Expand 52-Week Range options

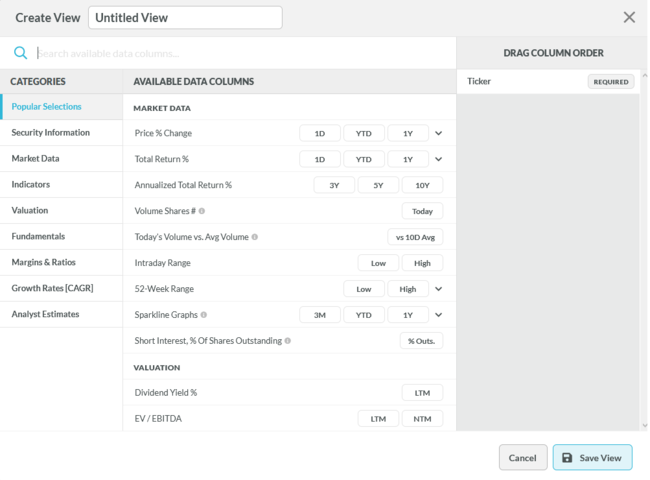click(438, 289)
